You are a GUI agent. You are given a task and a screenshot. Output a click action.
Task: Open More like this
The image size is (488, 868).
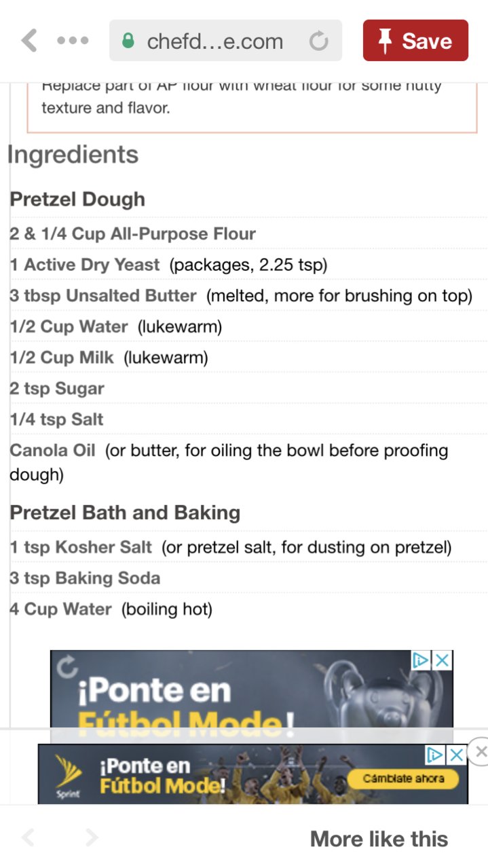click(379, 839)
